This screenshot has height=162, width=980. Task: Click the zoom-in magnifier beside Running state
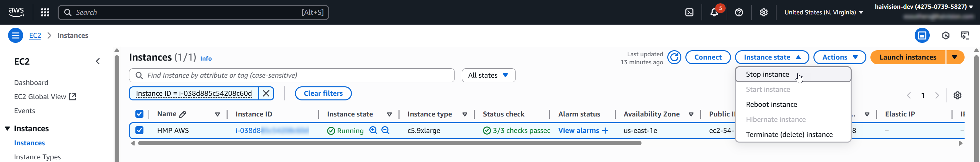(x=373, y=131)
